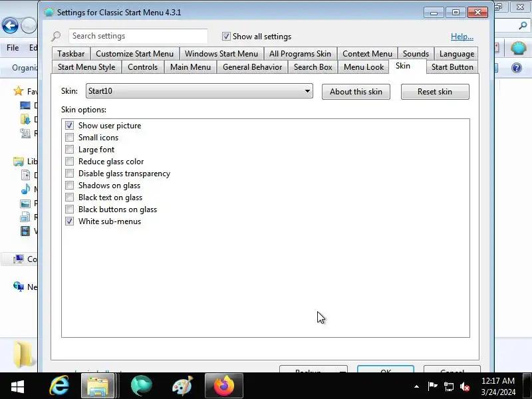Viewport: 532px width, 399px height.
Task: Click the search magnifier icon in settings
Action: tap(56, 36)
